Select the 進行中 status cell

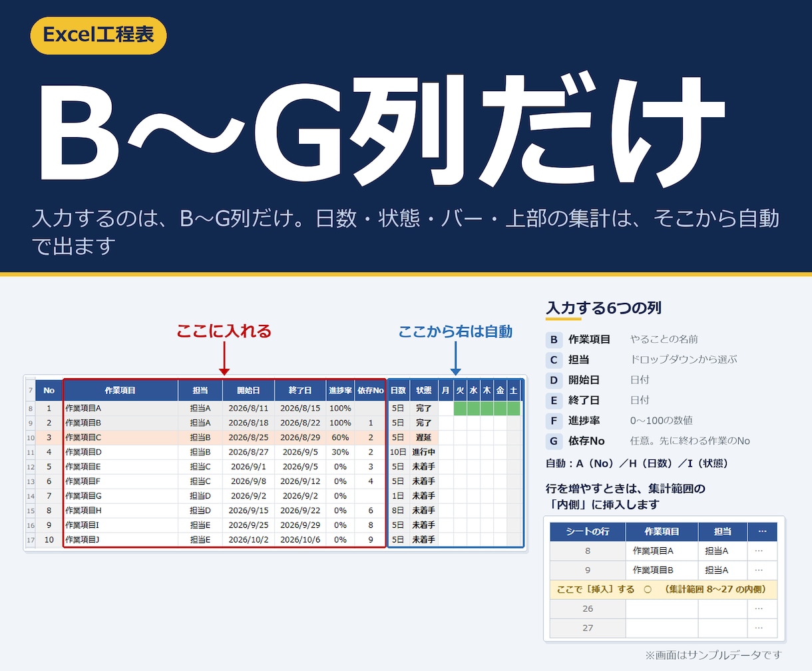423,452
